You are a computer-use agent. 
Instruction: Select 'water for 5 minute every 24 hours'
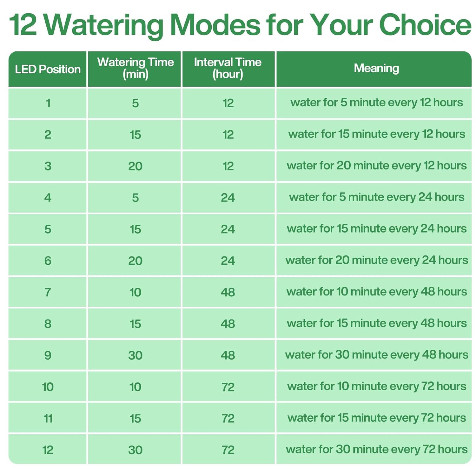click(x=376, y=197)
